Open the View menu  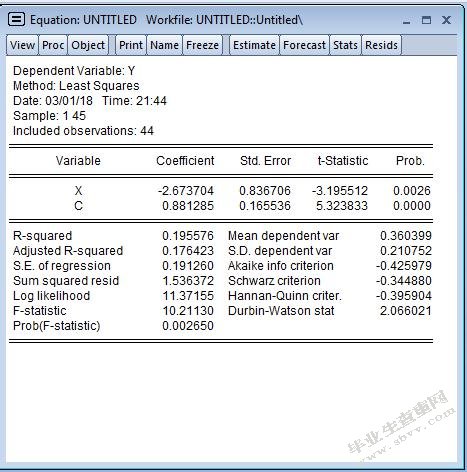click(x=22, y=45)
